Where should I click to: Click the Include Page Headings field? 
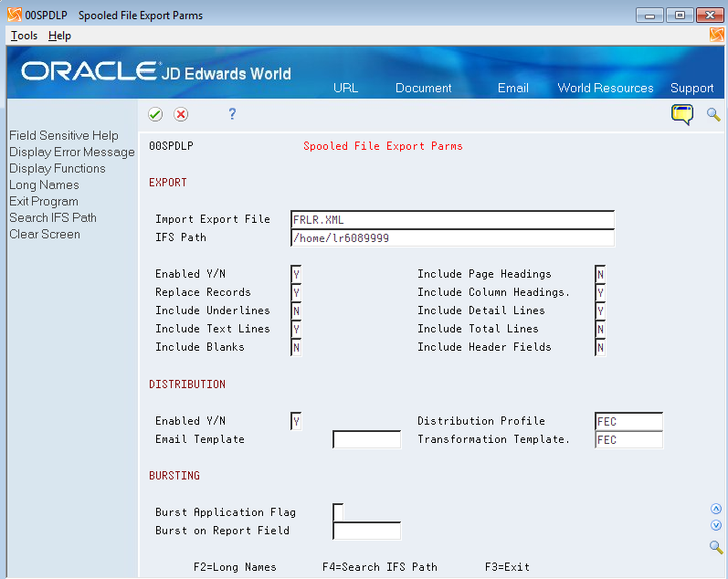[x=600, y=274]
